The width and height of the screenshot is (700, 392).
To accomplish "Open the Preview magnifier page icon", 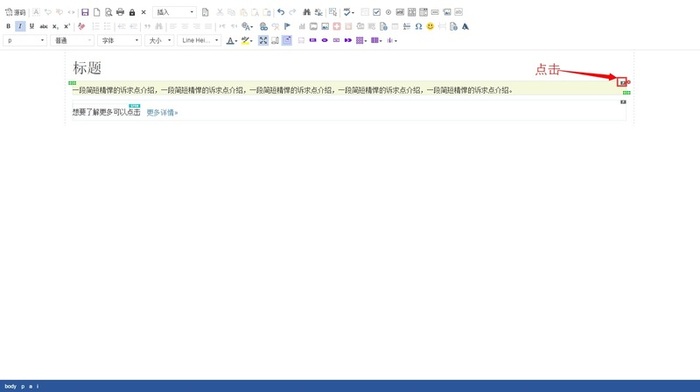I will [108, 13].
